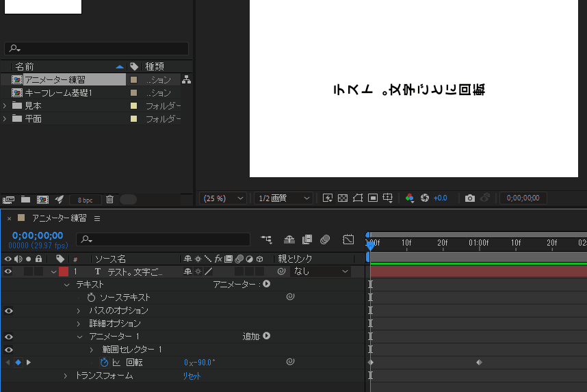
Task: Toggle fast previews icon in viewer
Action: tap(328, 198)
